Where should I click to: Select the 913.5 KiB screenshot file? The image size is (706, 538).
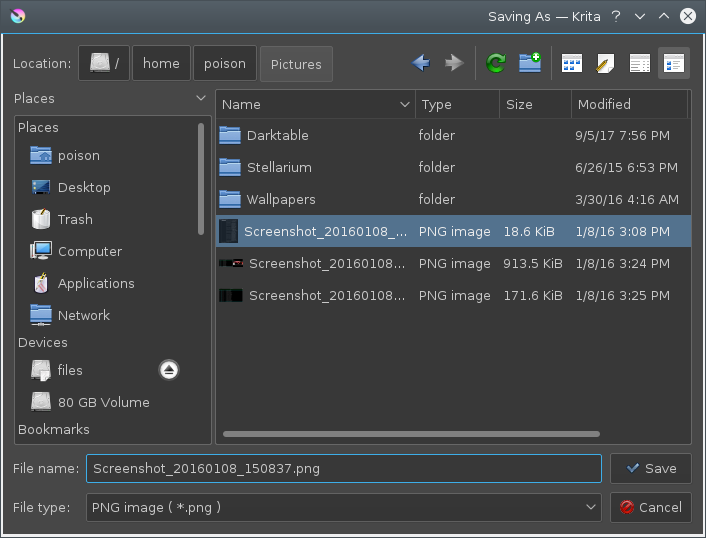(453, 263)
